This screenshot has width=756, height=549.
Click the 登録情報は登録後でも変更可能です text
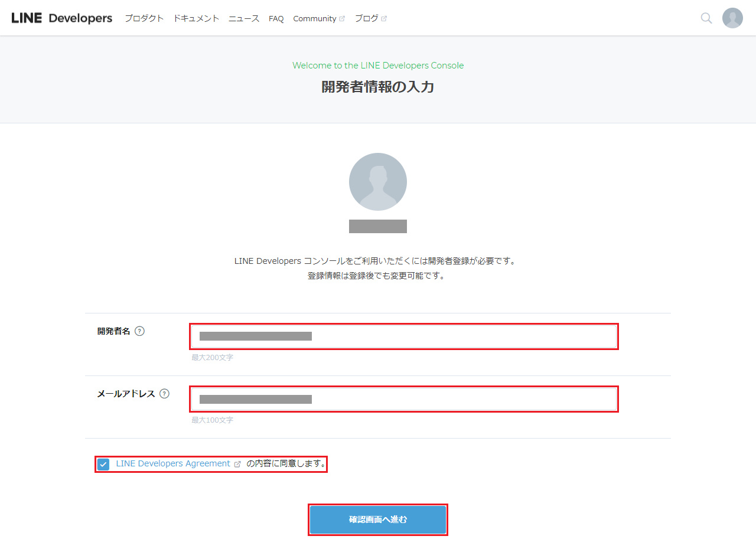[x=376, y=276]
